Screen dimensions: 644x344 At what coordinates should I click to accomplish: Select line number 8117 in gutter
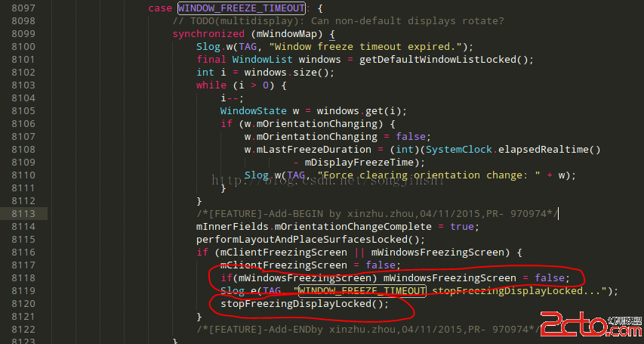23,265
